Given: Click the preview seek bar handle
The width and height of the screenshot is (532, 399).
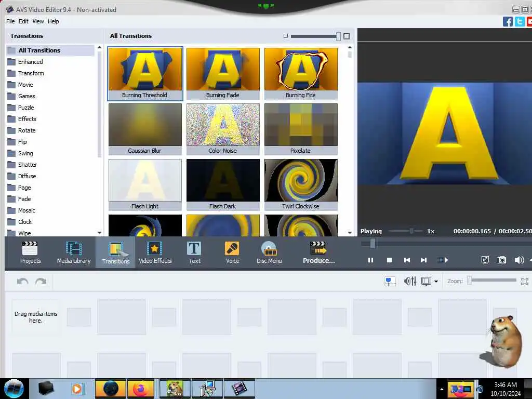Looking at the screenshot, I should click(x=373, y=243).
